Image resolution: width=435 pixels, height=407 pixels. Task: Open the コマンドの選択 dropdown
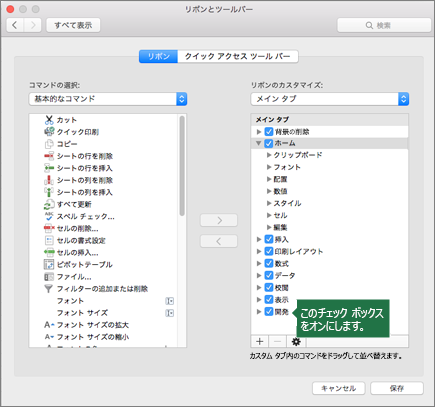(x=108, y=99)
